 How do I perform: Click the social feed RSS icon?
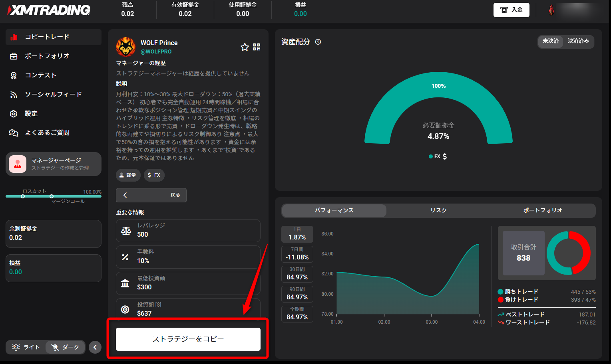(14, 95)
